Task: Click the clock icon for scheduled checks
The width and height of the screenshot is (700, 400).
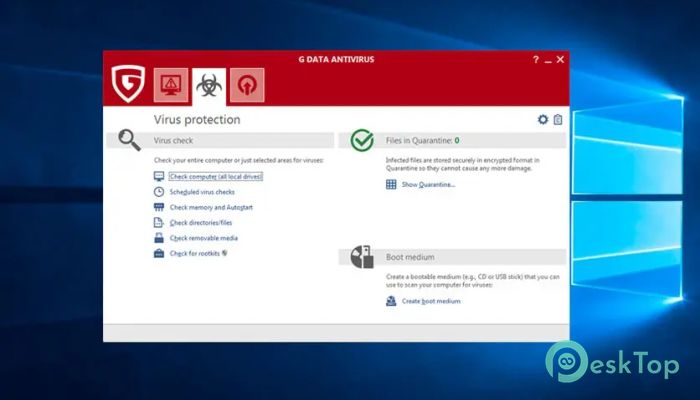Action: 159,192
